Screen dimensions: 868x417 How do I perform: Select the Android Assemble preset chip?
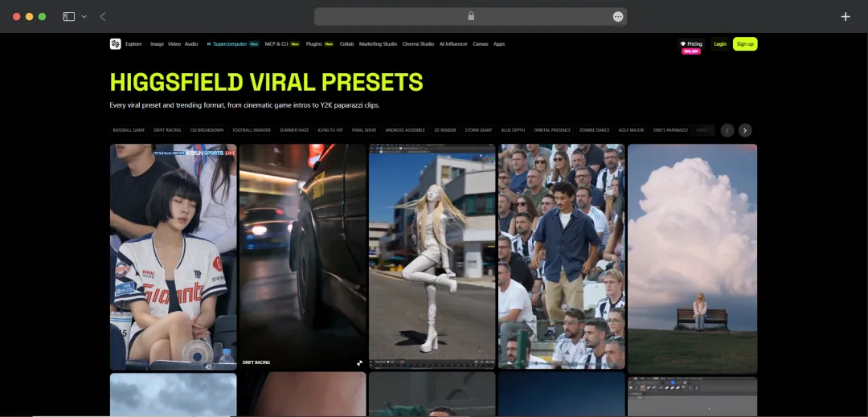405,130
